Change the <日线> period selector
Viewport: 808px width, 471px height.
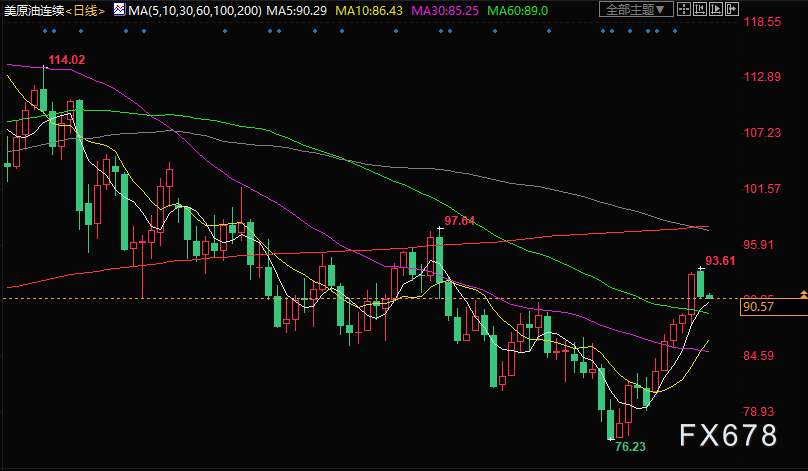pos(86,11)
